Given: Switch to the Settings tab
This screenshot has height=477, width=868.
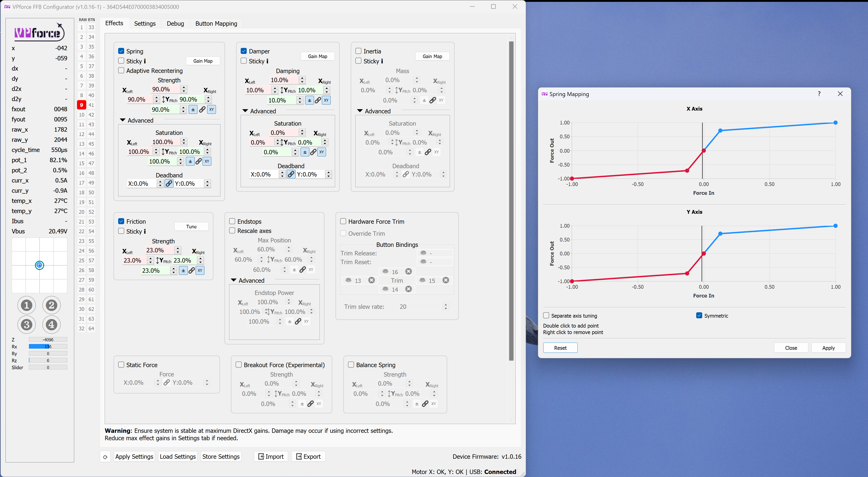Looking at the screenshot, I should [x=145, y=23].
